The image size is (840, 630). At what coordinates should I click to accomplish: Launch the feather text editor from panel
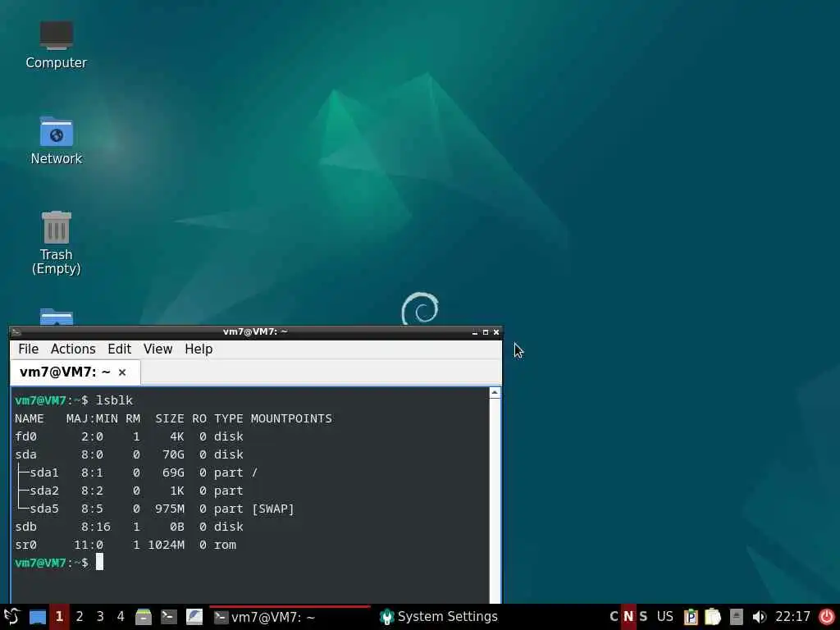pyautogui.click(x=194, y=617)
